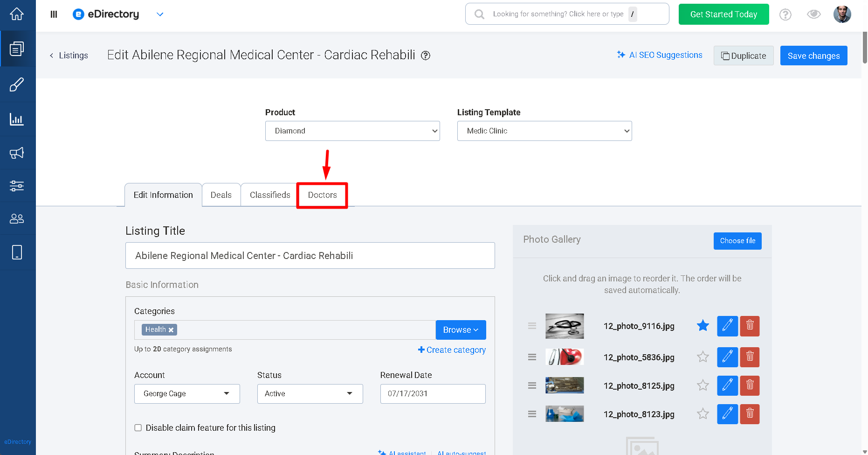Mark 12_photo_8125.jpg as main photo star
The height and width of the screenshot is (455, 868).
pyautogui.click(x=703, y=385)
